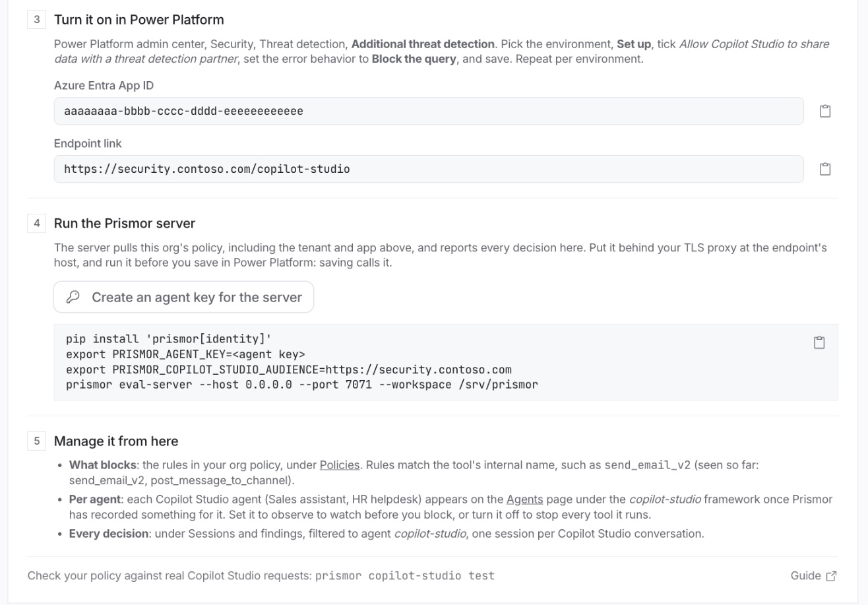Image resolution: width=868 pixels, height=605 pixels.
Task: Click the PRISMOR_COPILOT_STUDIO_AUDIENCE export line
Action: 289,369
